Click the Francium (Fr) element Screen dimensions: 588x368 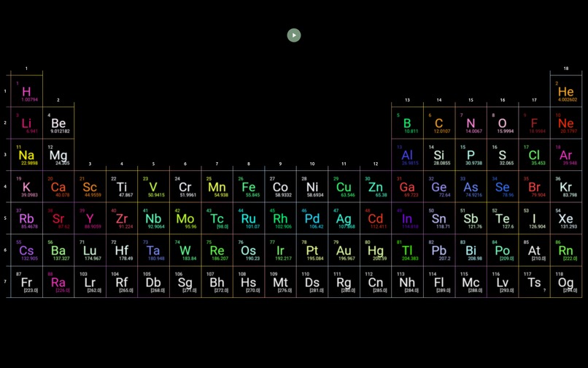click(x=26, y=282)
